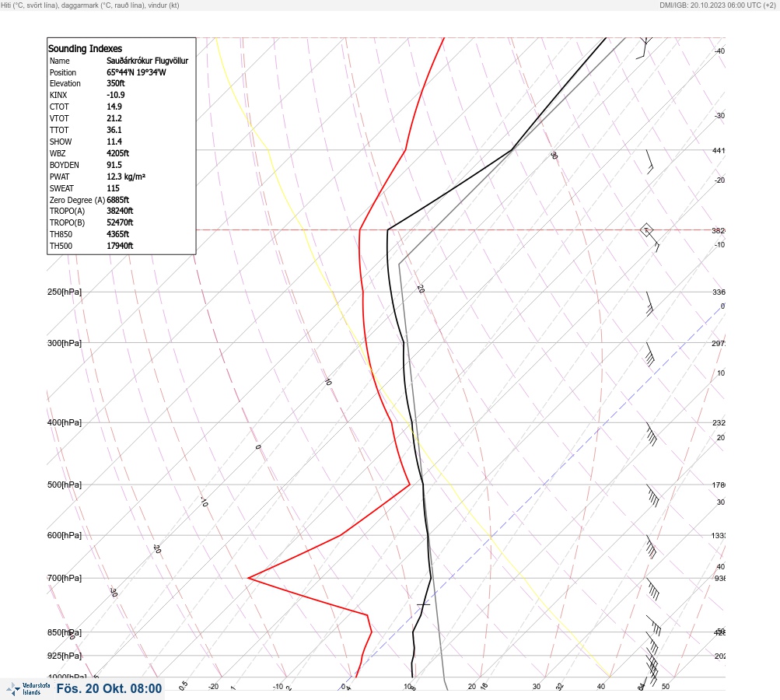Select the SWEAT value 115
The height and width of the screenshot is (700, 780).
coord(113,188)
